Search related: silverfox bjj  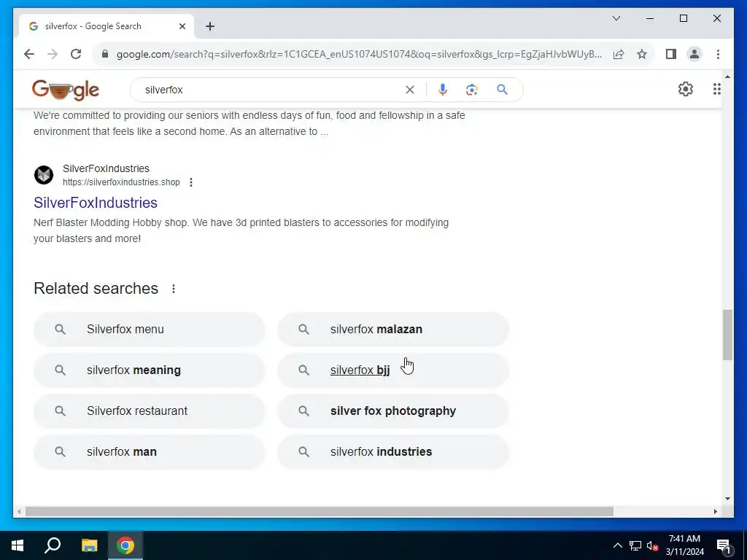(393, 370)
